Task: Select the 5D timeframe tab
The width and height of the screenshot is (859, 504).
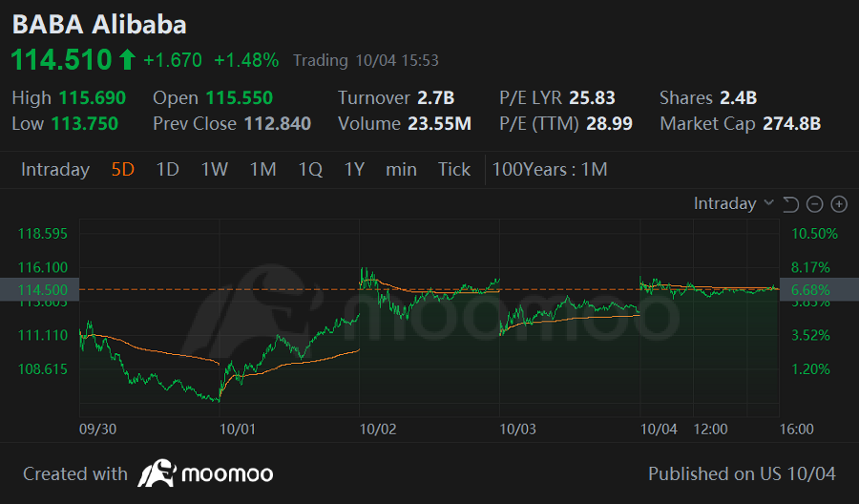Action: pyautogui.click(x=123, y=170)
